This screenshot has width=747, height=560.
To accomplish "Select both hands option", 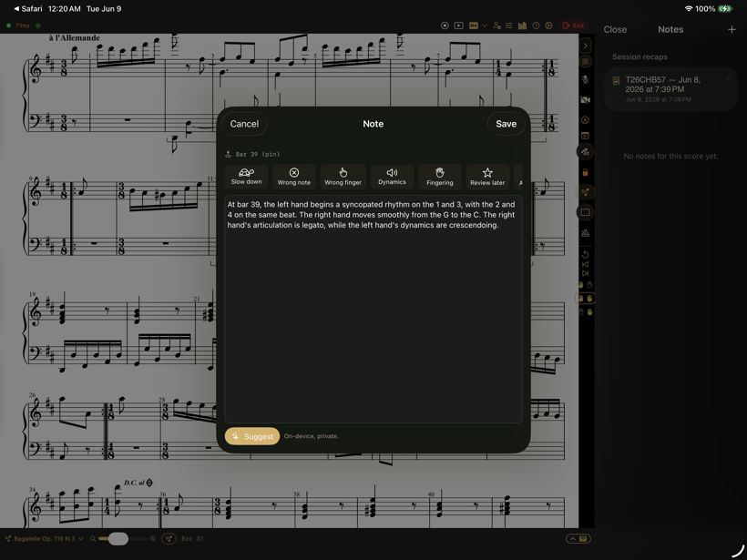I will tap(586, 299).
